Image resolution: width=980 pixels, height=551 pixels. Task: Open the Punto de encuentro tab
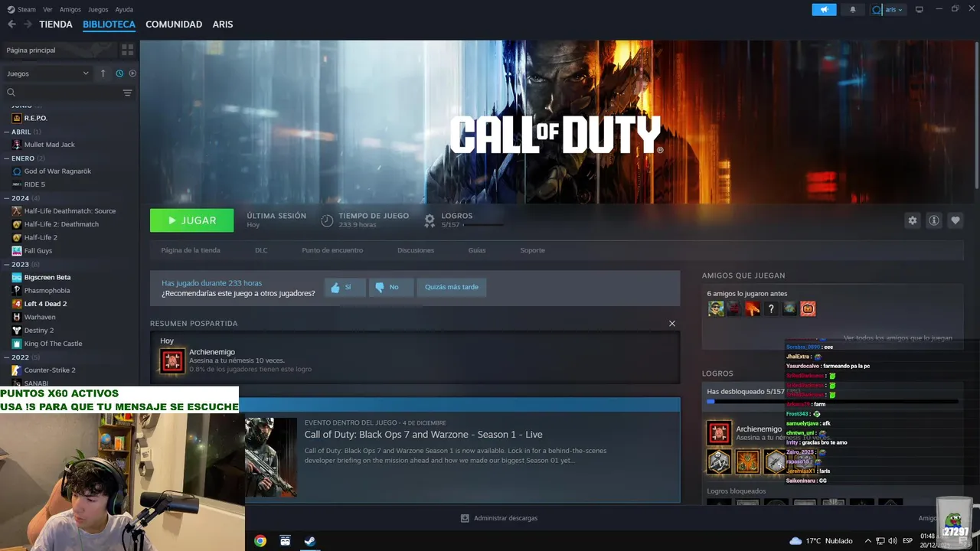point(332,250)
